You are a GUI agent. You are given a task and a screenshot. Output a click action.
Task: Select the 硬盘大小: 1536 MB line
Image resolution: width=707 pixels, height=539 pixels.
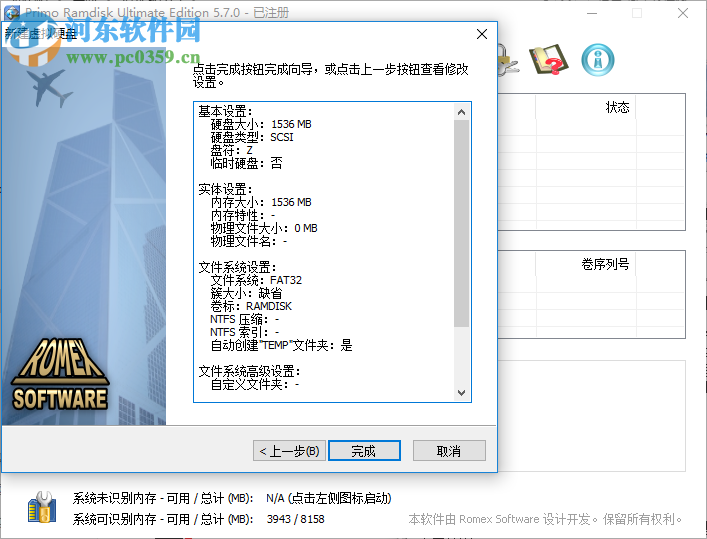[x=261, y=124]
